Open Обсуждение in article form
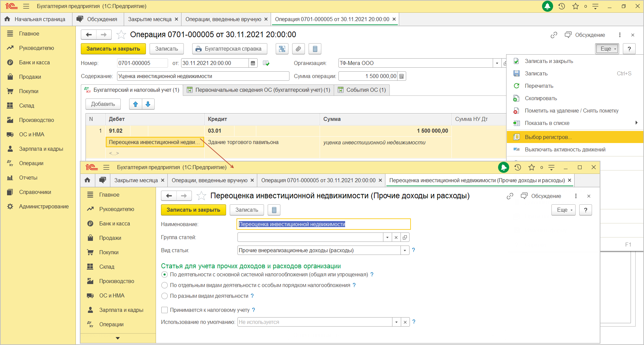Screen dimensions: 644x345 coord(541,196)
